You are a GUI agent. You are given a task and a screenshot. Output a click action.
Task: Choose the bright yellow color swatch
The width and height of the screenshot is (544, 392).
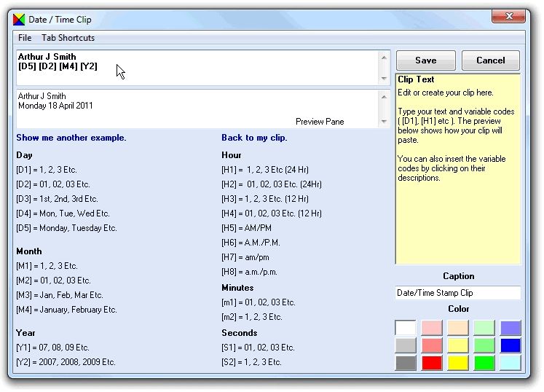(x=458, y=363)
